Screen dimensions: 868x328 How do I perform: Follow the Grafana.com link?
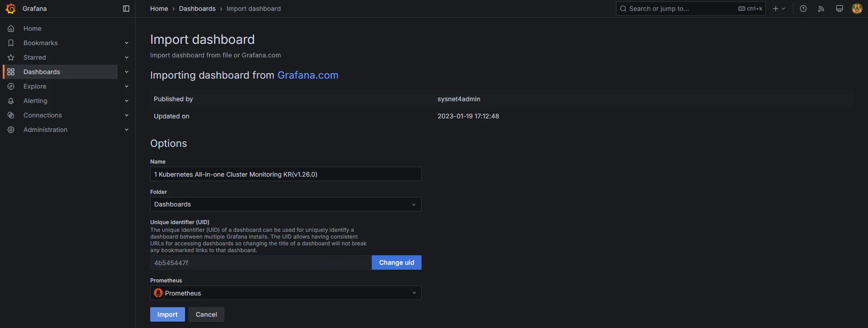pyautogui.click(x=308, y=75)
